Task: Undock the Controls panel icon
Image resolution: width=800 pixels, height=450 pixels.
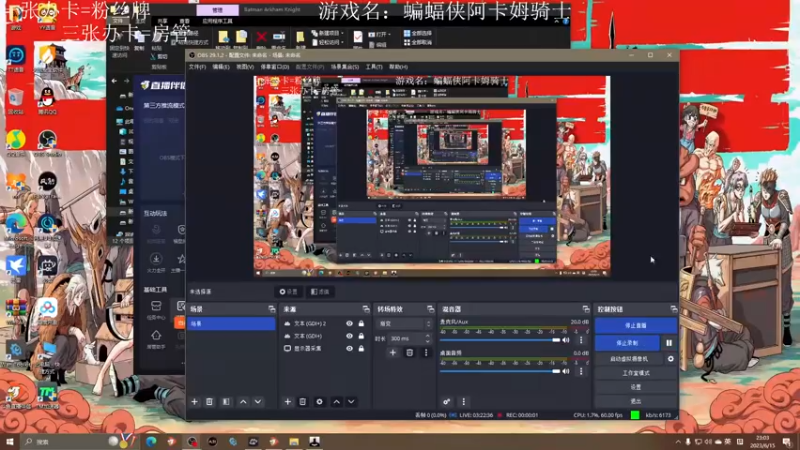Action: (673, 309)
